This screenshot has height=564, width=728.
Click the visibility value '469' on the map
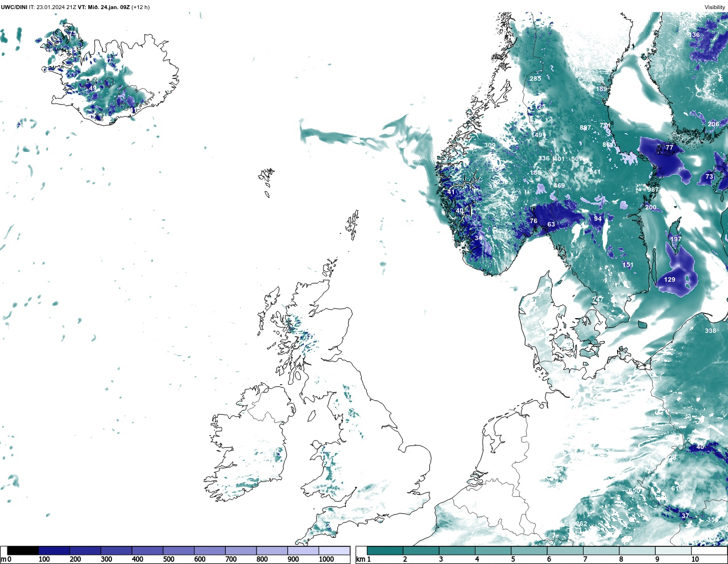pyautogui.click(x=559, y=186)
